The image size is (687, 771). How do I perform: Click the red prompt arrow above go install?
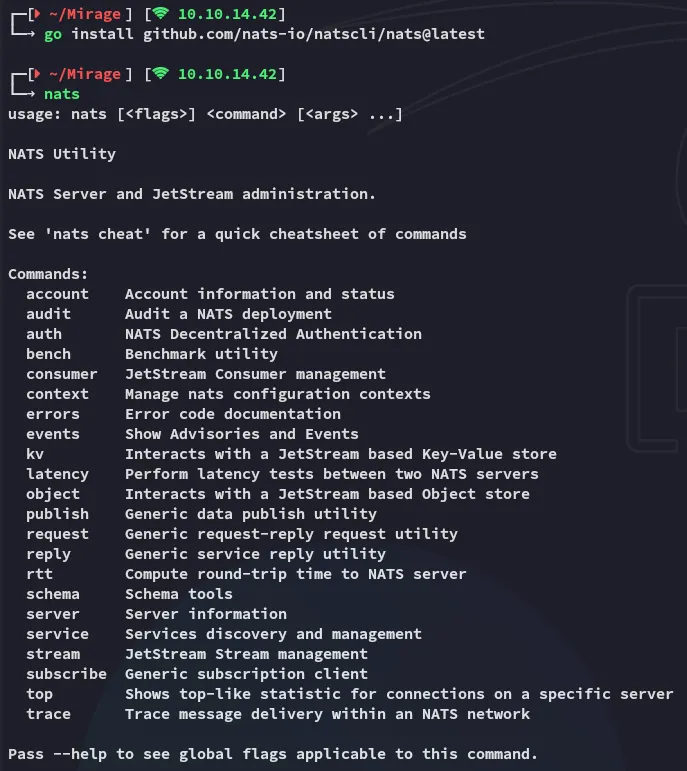(x=38, y=14)
